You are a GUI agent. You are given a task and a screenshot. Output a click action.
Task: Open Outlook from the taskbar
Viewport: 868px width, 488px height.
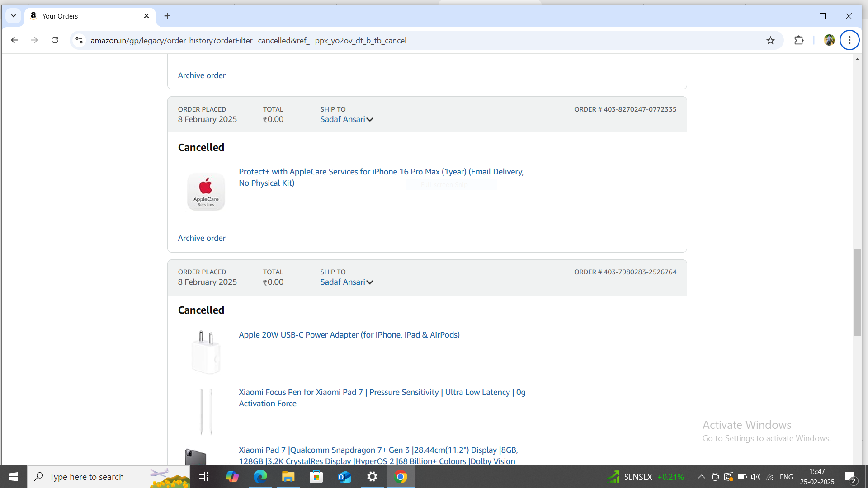344,477
